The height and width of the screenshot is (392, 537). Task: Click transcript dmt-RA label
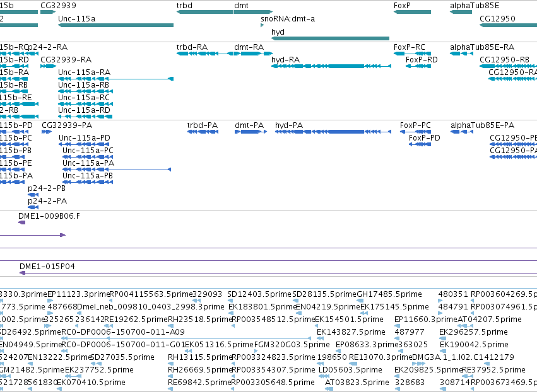click(x=249, y=47)
